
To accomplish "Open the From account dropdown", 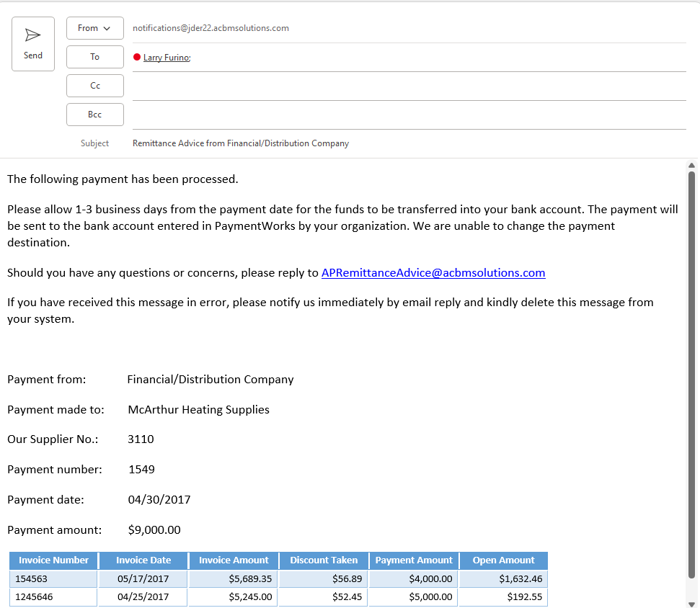I will (x=94, y=28).
